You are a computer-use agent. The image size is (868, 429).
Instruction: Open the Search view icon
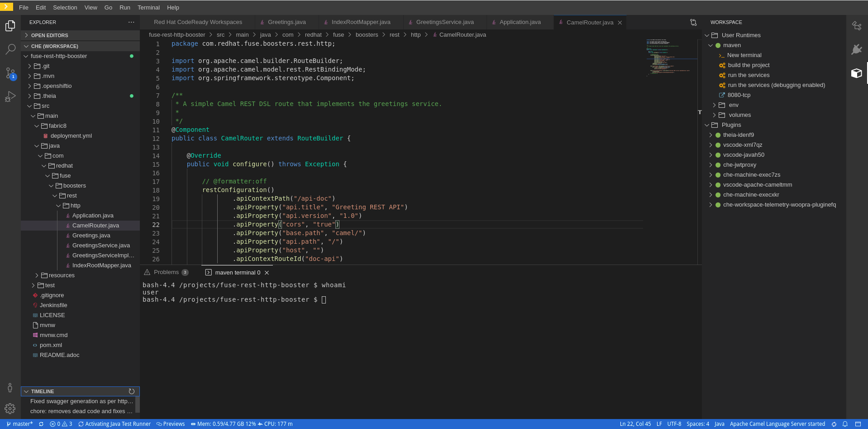coord(10,49)
